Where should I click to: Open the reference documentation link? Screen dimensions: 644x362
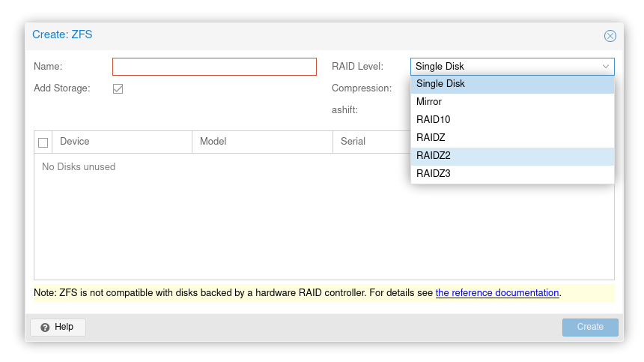[497, 293]
